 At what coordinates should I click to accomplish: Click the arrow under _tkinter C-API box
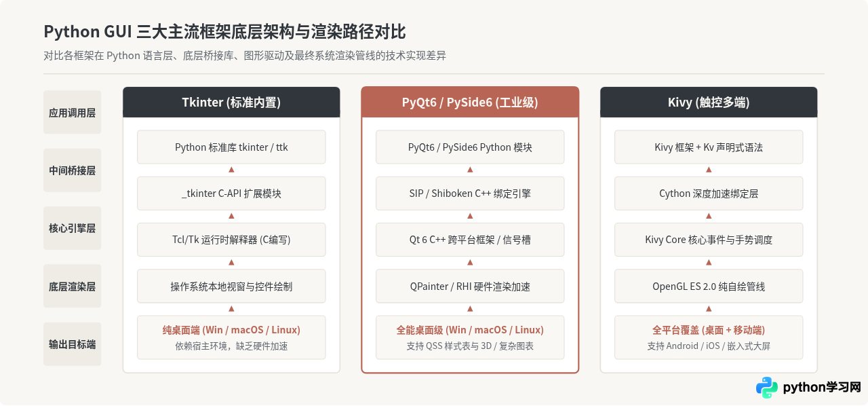coord(231,216)
